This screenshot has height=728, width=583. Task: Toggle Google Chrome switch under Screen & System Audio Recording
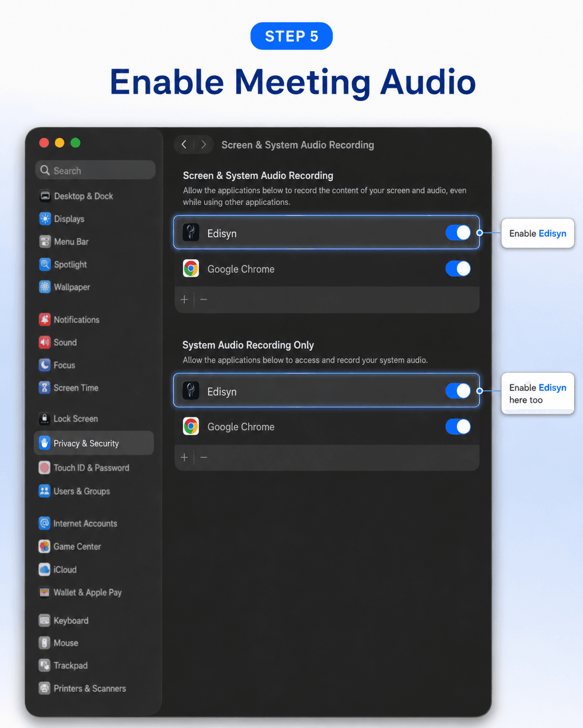click(x=458, y=268)
